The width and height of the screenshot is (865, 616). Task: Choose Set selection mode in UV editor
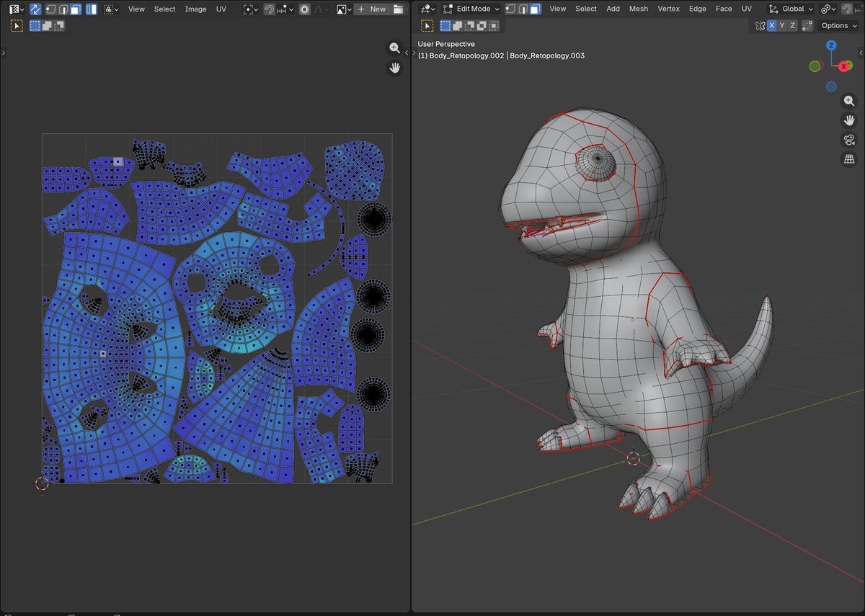[35, 25]
